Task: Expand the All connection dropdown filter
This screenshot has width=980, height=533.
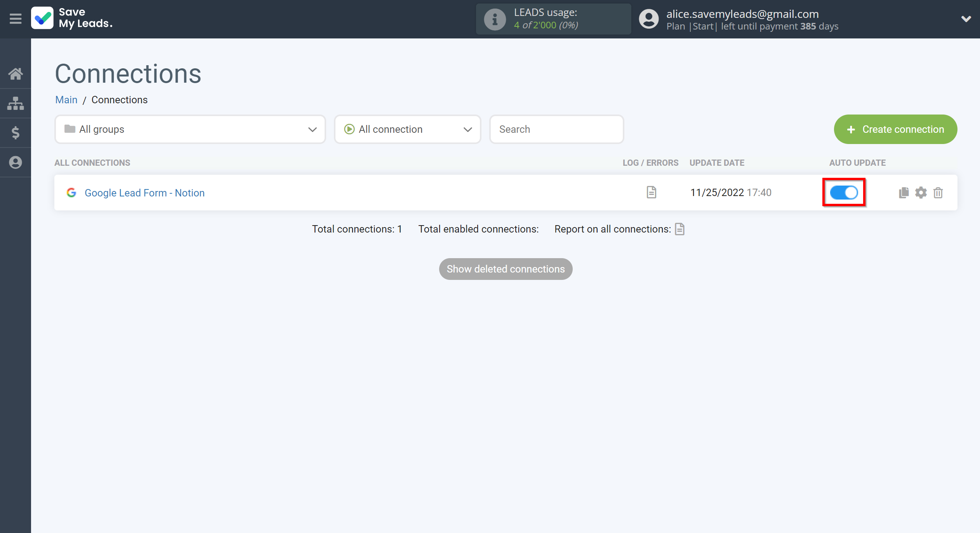Action: pyautogui.click(x=408, y=129)
